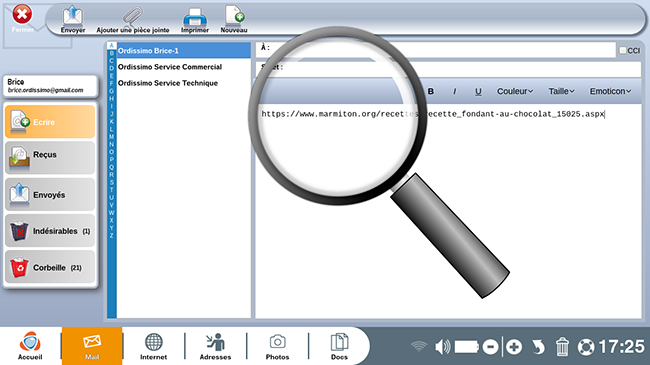Click the volume speaker icon
This screenshot has width=650, height=365.
(x=442, y=346)
